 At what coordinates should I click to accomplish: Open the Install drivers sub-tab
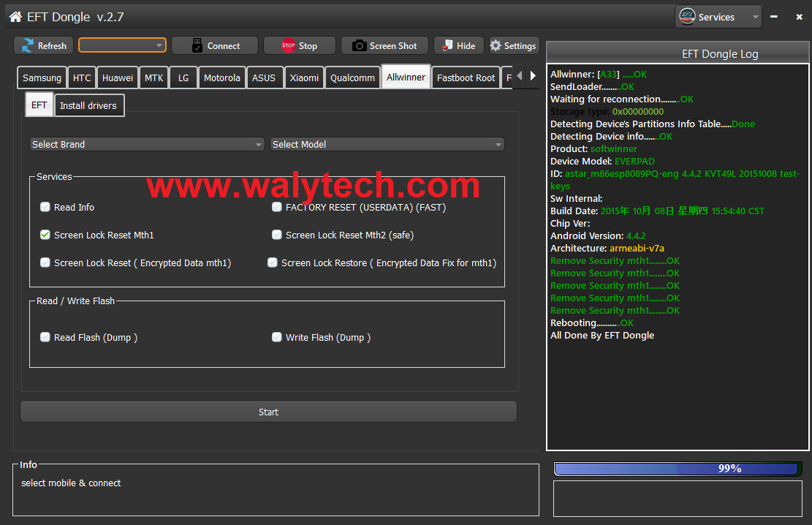coord(88,105)
